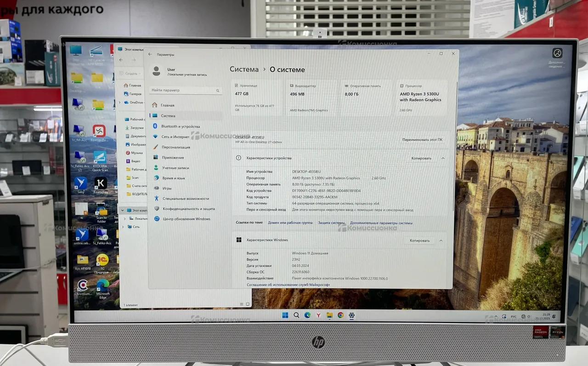
Task: Collapse the Характеристики устройства section
Action: tap(443, 158)
